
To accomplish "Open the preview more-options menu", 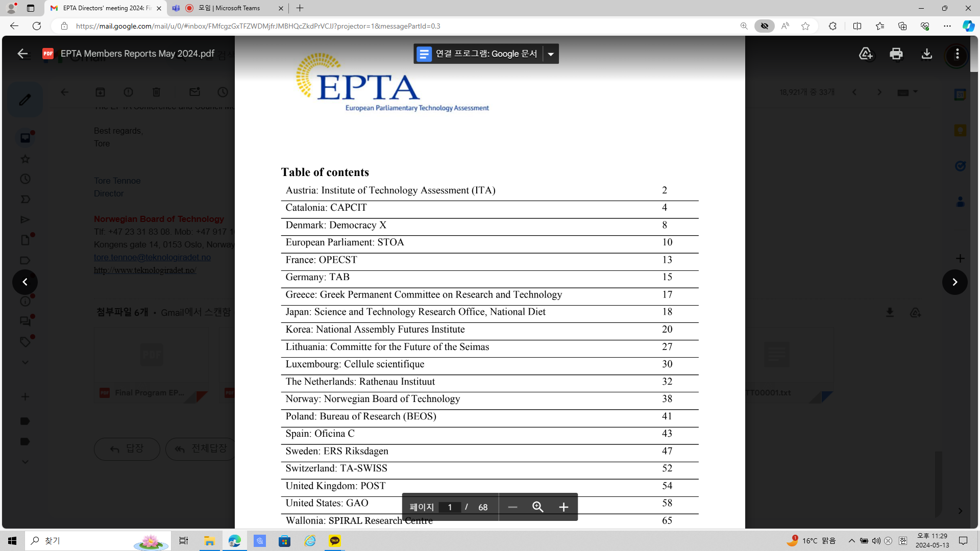I will (957, 54).
